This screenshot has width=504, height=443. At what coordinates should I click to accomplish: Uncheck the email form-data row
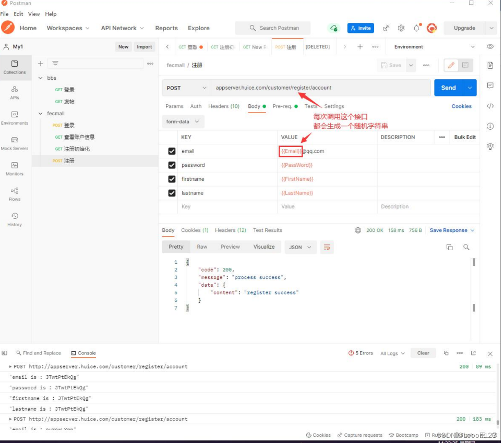[172, 151]
